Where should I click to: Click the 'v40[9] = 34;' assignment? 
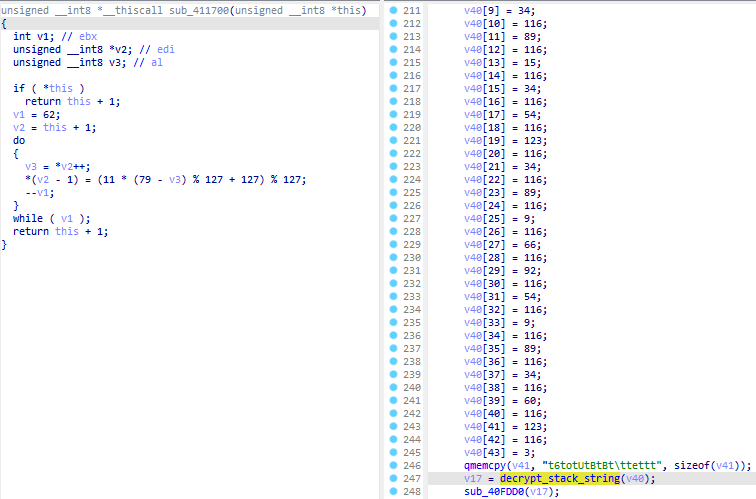click(500, 10)
